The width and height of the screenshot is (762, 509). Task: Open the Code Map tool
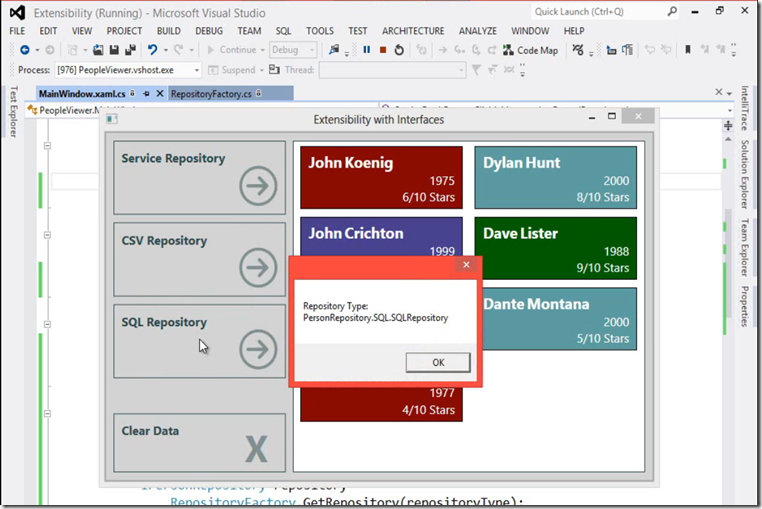[530, 50]
